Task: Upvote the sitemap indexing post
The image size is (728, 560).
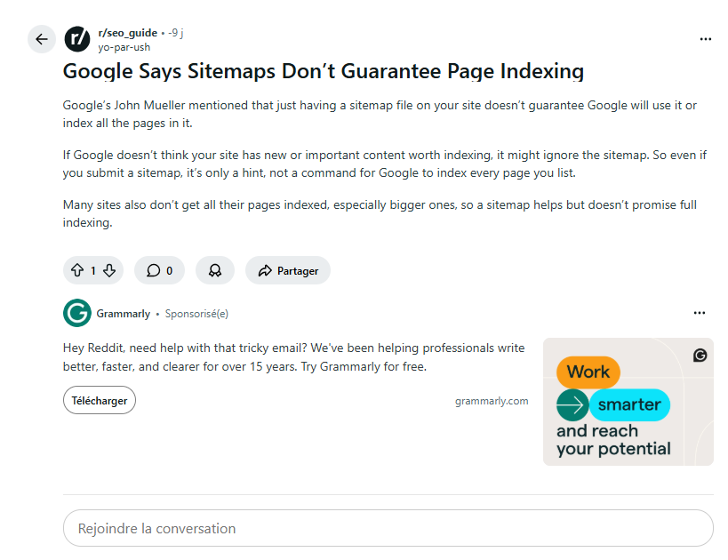Action: [76, 270]
